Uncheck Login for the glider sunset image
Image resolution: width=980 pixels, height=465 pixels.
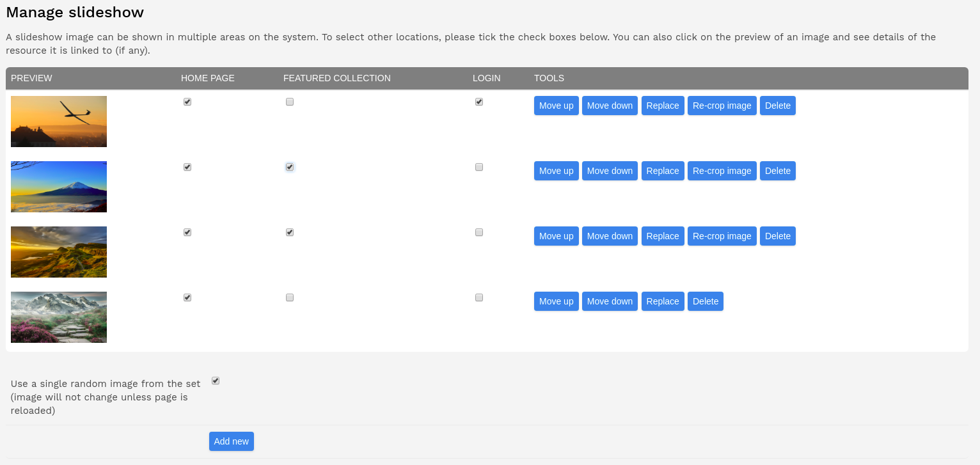(479, 102)
